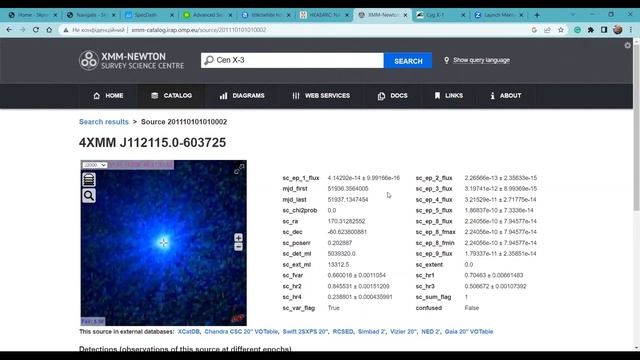Image resolution: width=640 pixels, height=360 pixels.
Task: Select the confused value False
Action: click(471, 308)
